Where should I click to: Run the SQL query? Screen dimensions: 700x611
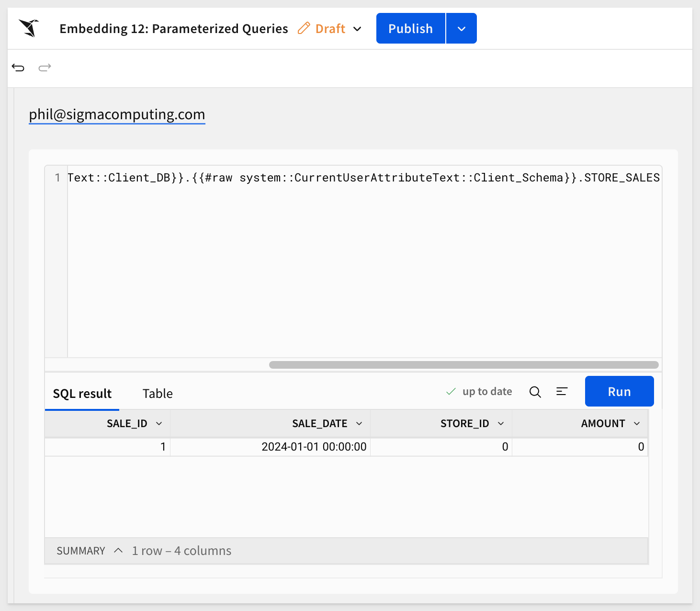coord(619,392)
